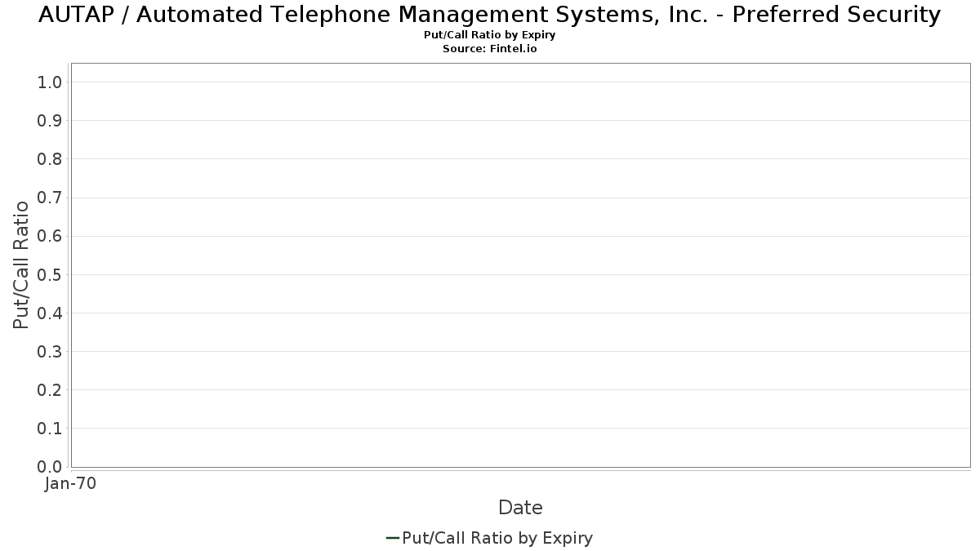Click the 0.9 y-axis tick label

tap(50, 121)
